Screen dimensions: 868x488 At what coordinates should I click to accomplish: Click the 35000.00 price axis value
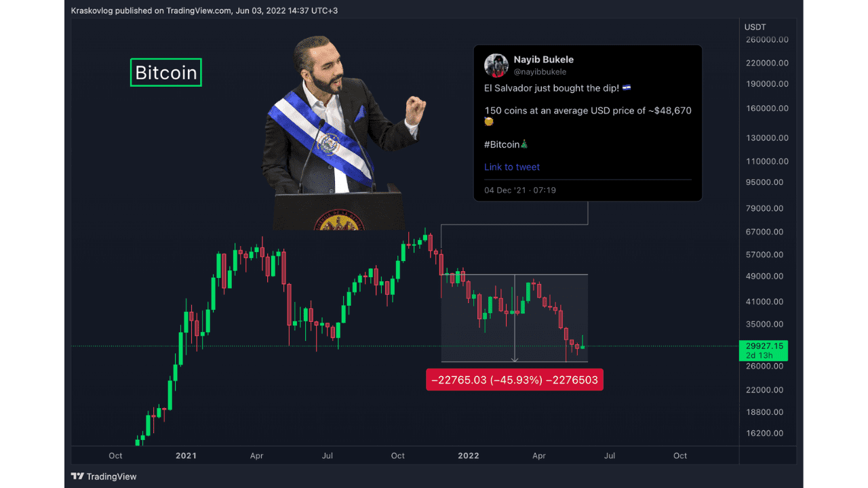(x=766, y=325)
